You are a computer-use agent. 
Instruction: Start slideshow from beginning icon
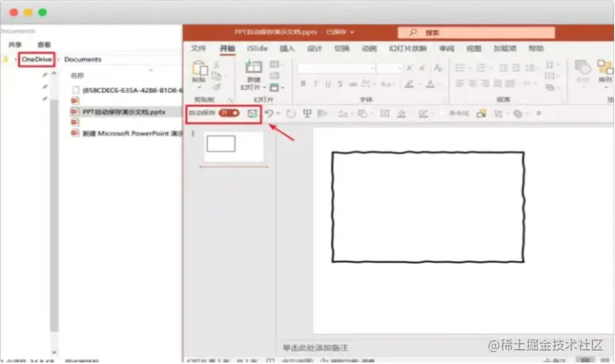[307, 113]
